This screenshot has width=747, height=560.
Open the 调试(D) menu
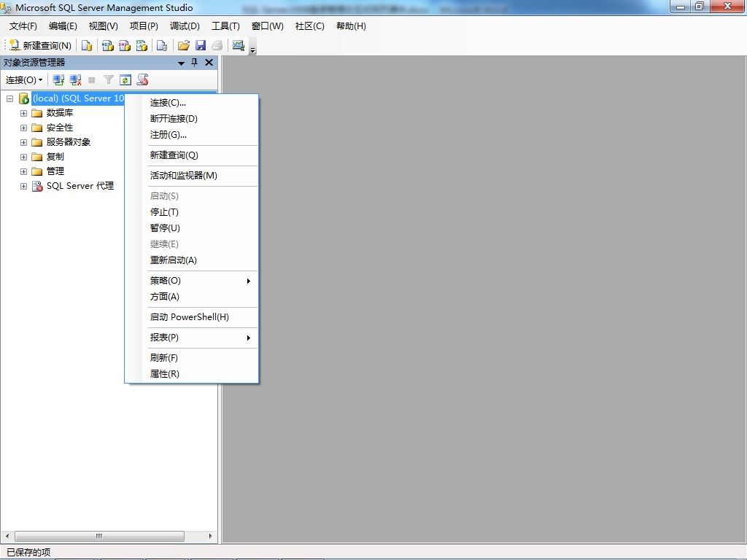[185, 26]
